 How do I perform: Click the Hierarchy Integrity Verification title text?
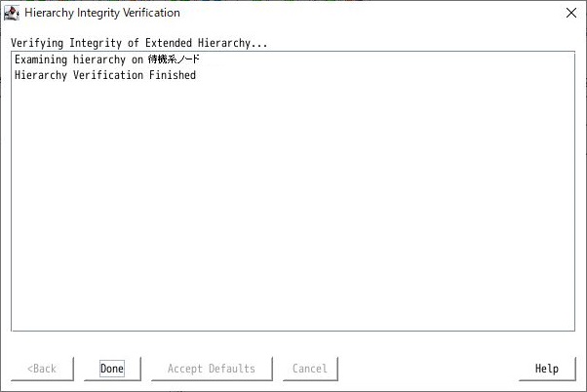[102, 13]
